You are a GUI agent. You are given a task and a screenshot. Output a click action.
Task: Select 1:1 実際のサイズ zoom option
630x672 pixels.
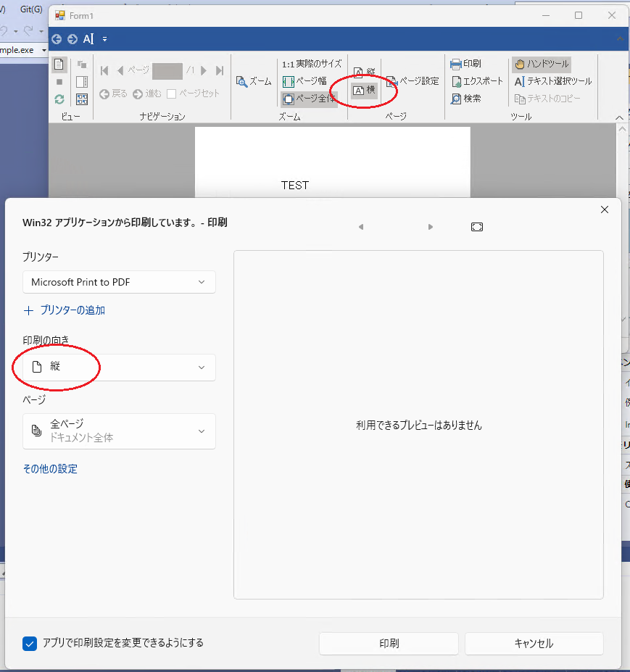click(312, 64)
